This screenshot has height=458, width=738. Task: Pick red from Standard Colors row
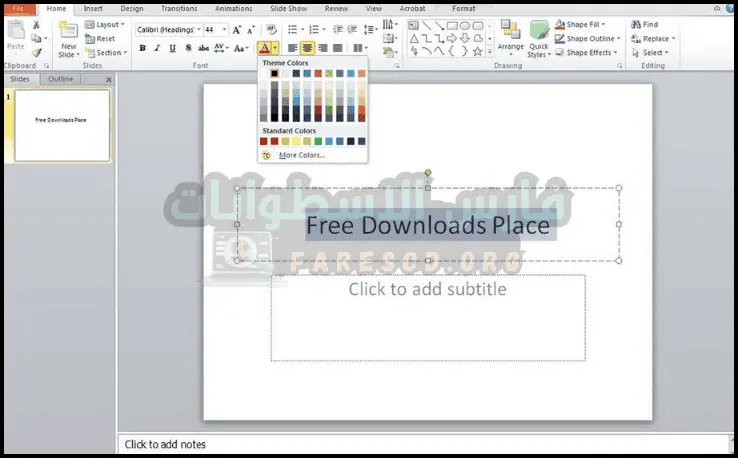point(264,141)
